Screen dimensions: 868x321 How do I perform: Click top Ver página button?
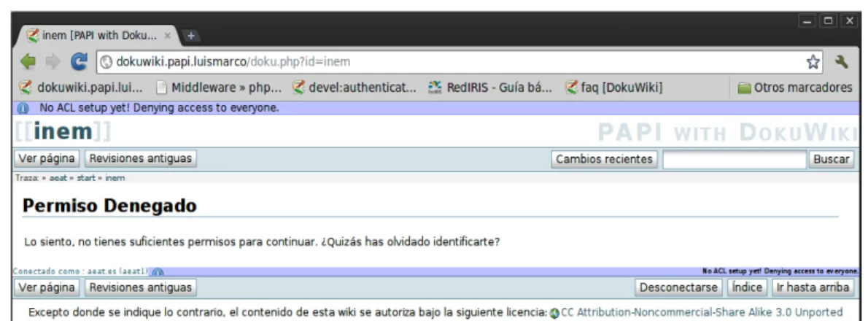[47, 159]
